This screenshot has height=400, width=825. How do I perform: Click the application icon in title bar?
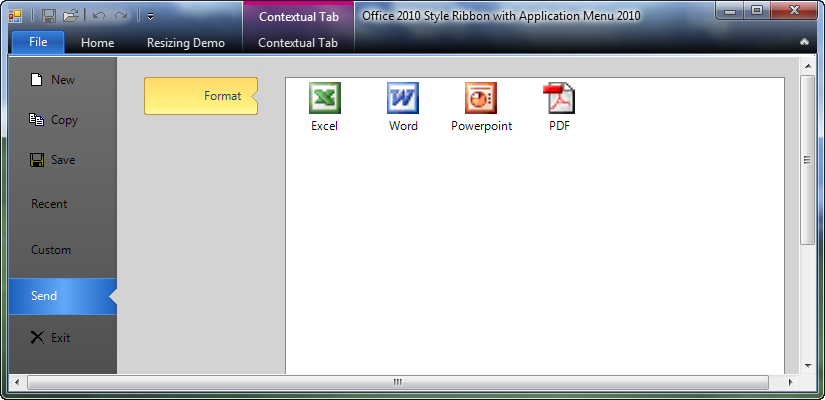tap(15, 16)
